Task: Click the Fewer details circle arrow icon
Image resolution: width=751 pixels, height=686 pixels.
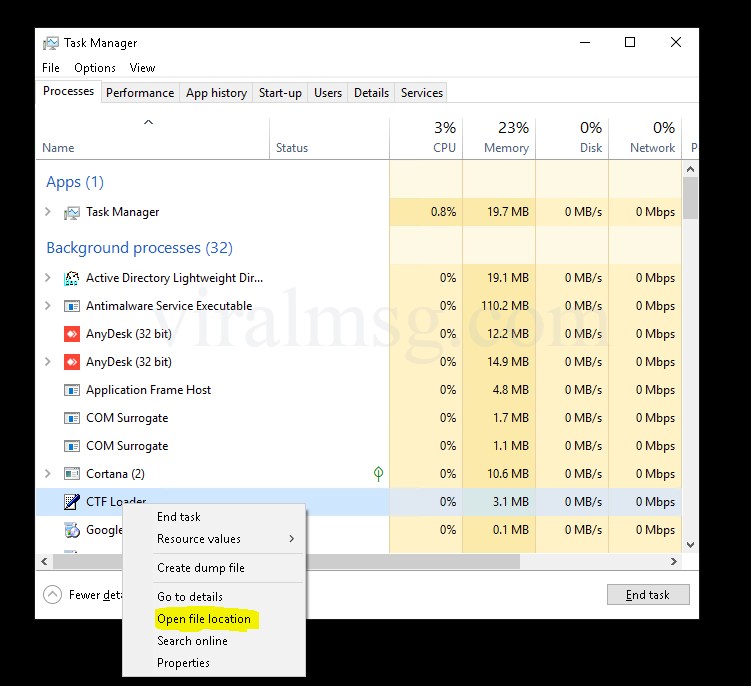Action: 52,595
